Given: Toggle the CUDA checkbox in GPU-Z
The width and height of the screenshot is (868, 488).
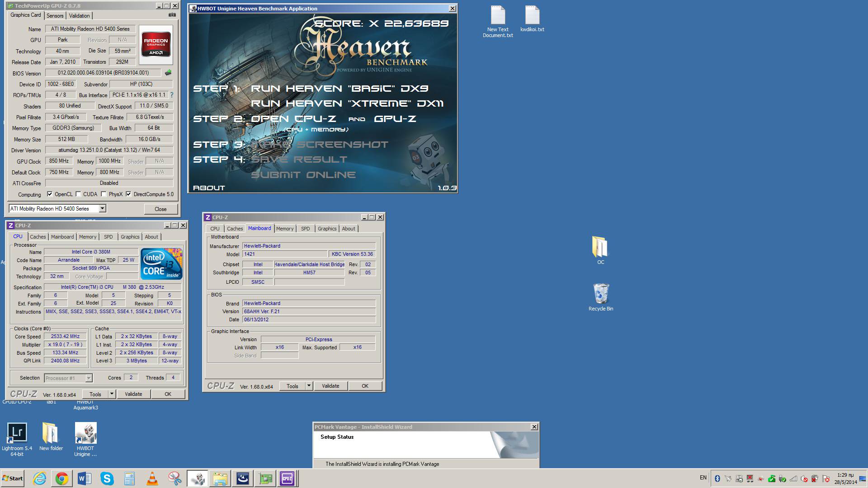Looking at the screenshot, I should [78, 194].
